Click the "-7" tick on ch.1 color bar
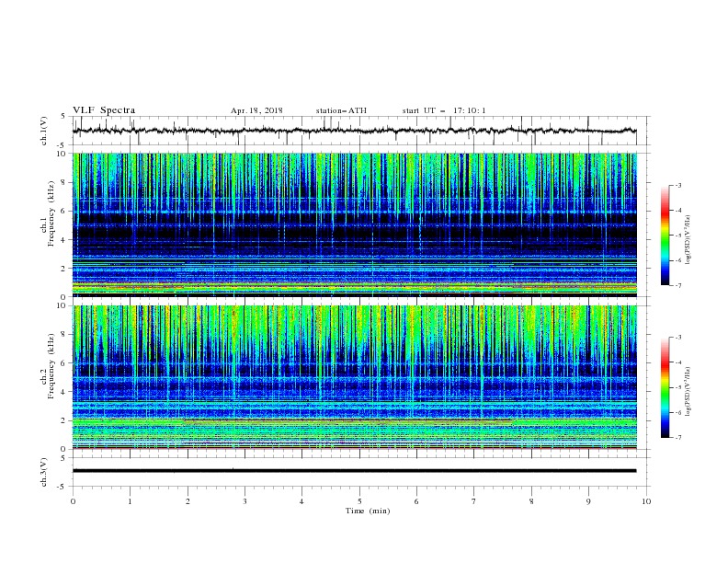728x563 pixels. [678, 286]
